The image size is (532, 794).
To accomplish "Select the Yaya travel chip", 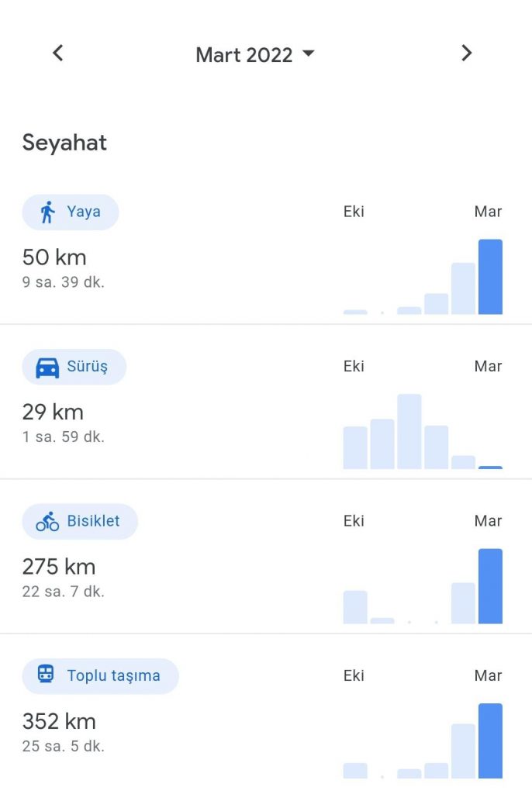I will coord(71,212).
